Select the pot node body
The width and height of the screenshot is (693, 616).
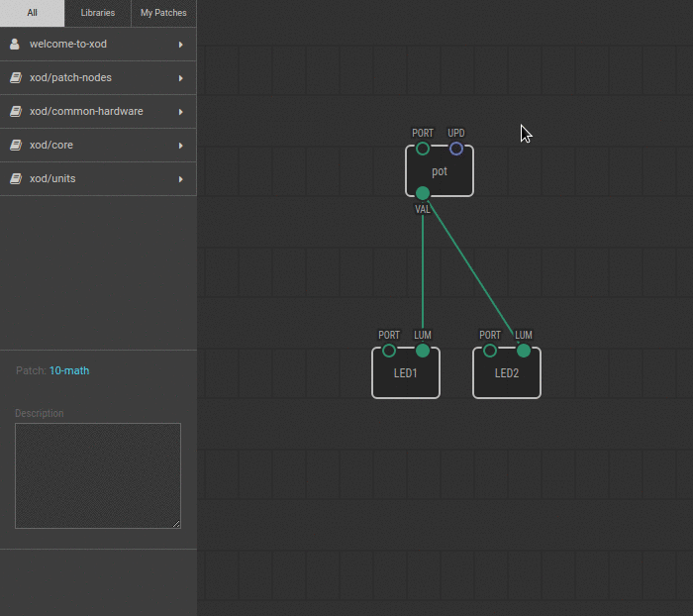pos(440,172)
